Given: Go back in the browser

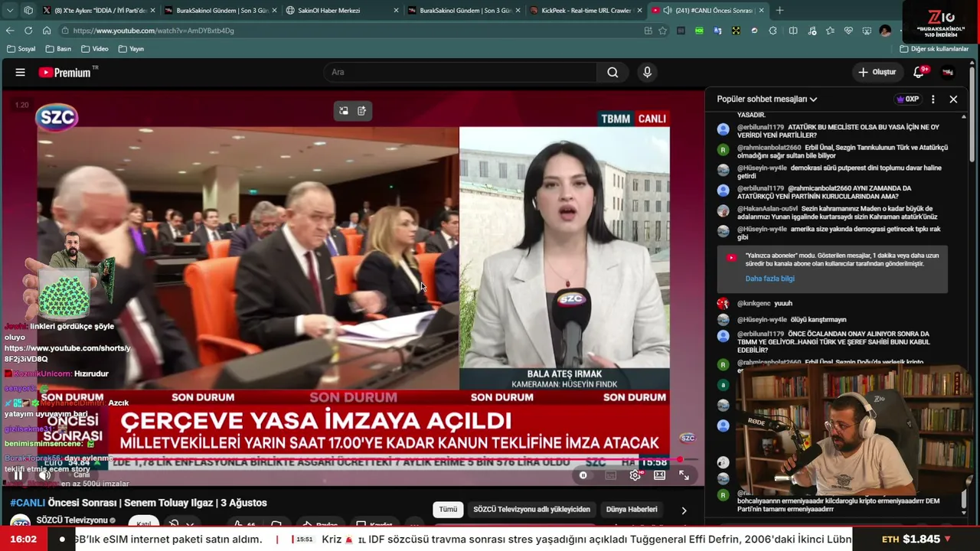Looking at the screenshot, I should (10, 31).
